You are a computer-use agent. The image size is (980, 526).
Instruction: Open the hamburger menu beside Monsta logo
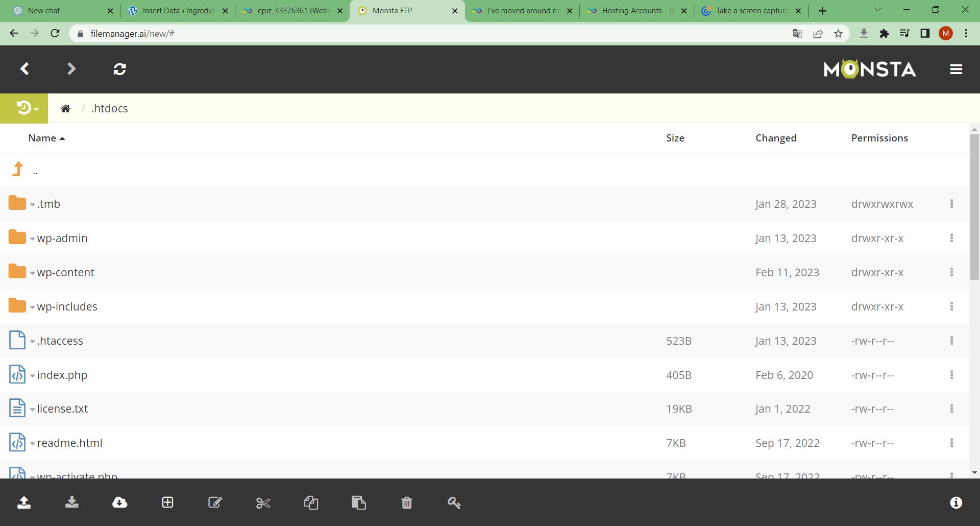(956, 69)
